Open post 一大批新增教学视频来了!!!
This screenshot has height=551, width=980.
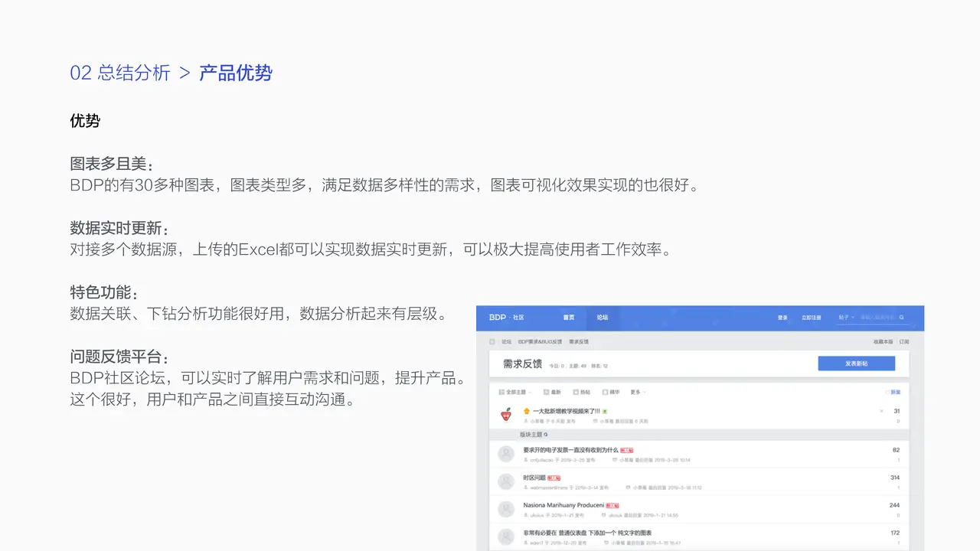coord(566,411)
